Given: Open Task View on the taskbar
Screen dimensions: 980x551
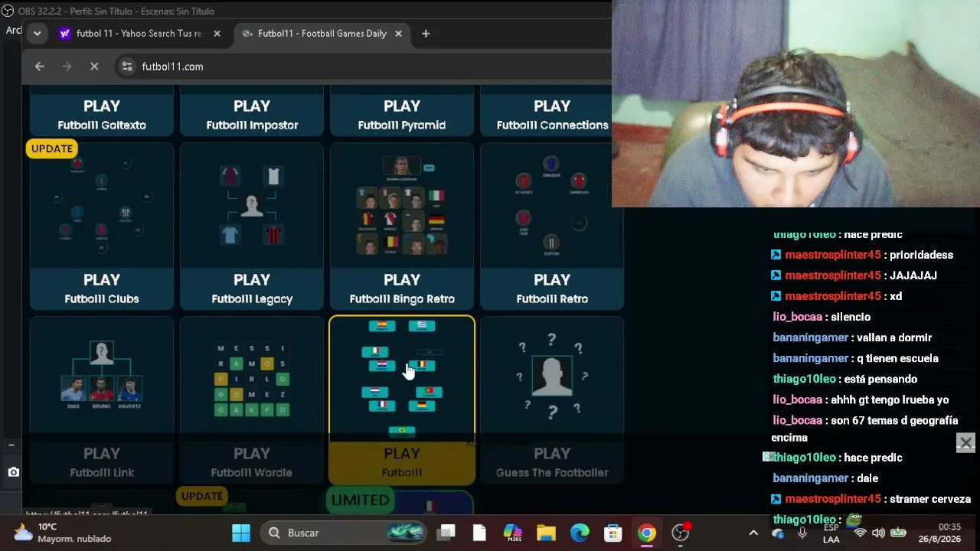Looking at the screenshot, I should 446,533.
